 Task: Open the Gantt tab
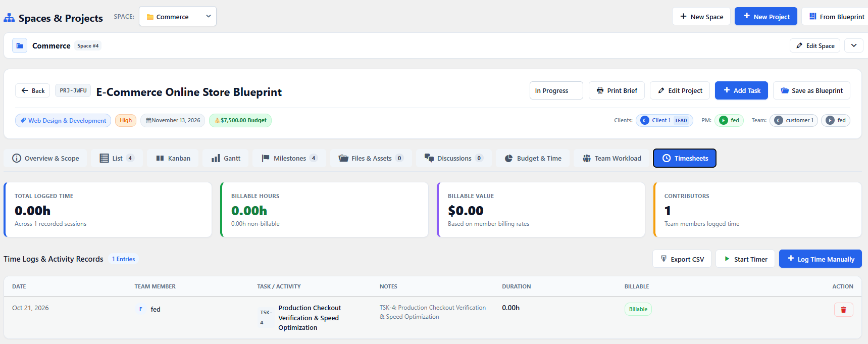(226, 158)
